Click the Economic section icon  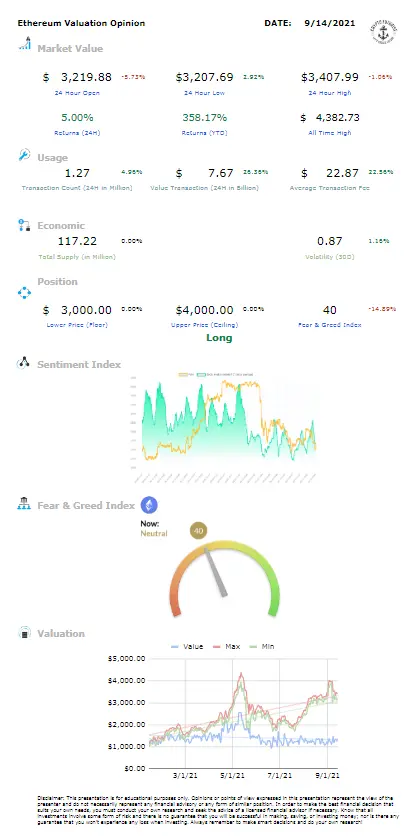24,225
